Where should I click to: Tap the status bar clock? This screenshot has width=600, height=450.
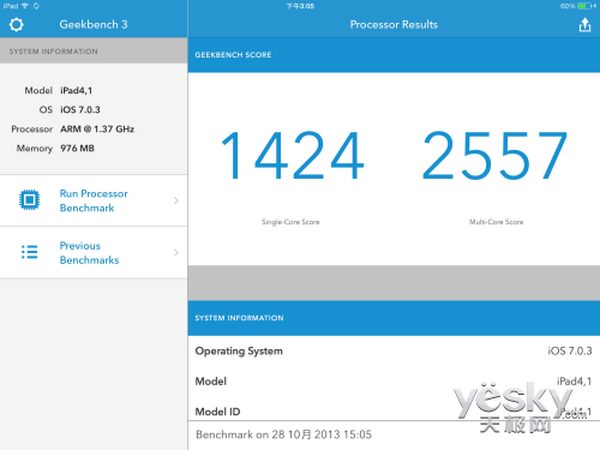tap(300, 6)
